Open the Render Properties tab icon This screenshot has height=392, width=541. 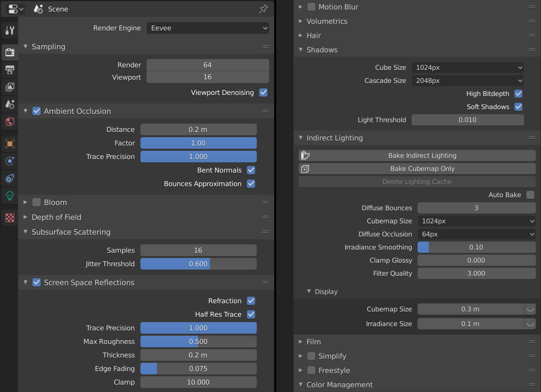[x=9, y=52]
